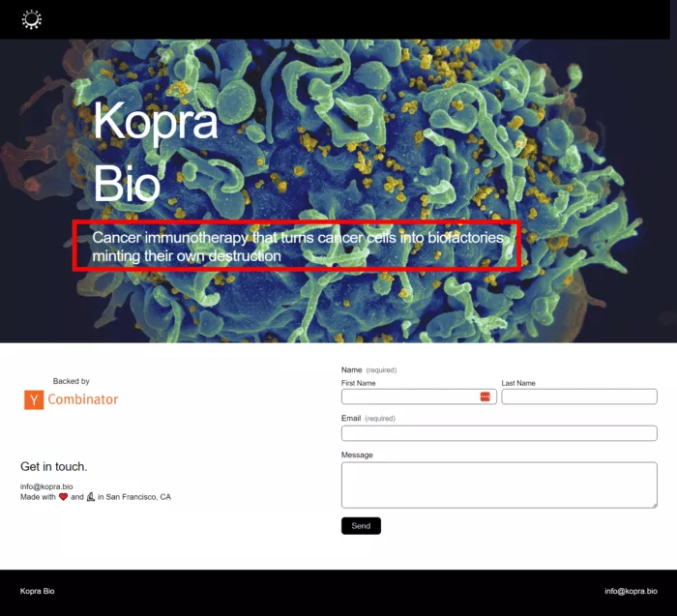
Task: Click the Backed by label
Action: (x=72, y=381)
